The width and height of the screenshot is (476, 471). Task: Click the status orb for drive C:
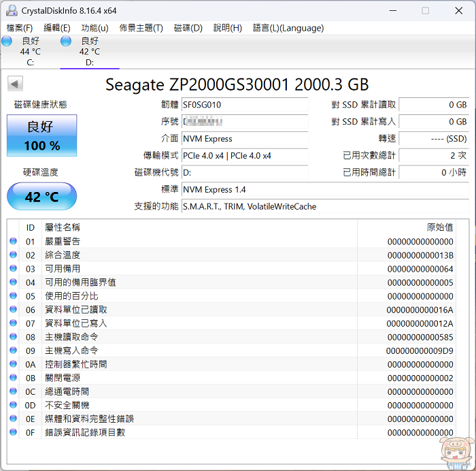pos(7,42)
